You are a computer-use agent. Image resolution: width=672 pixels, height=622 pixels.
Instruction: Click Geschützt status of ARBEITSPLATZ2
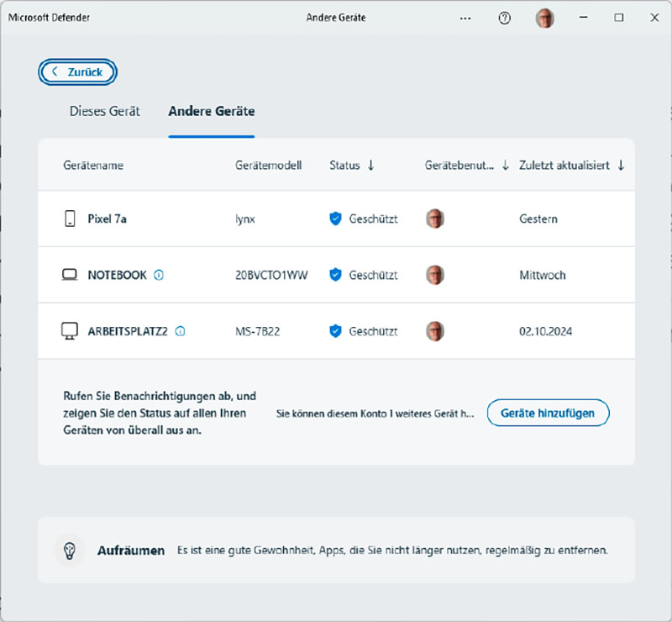tap(373, 331)
